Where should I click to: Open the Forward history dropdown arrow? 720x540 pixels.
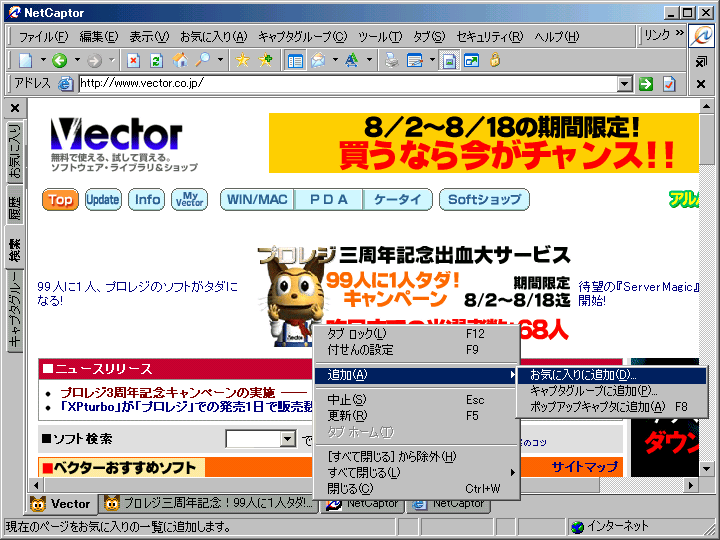(112, 60)
